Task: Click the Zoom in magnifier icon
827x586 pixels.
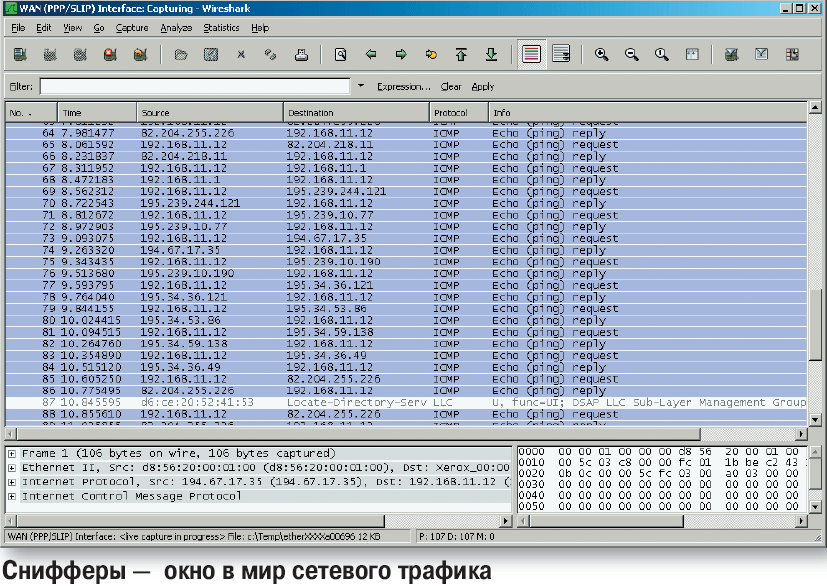Action: pyautogui.click(x=602, y=54)
